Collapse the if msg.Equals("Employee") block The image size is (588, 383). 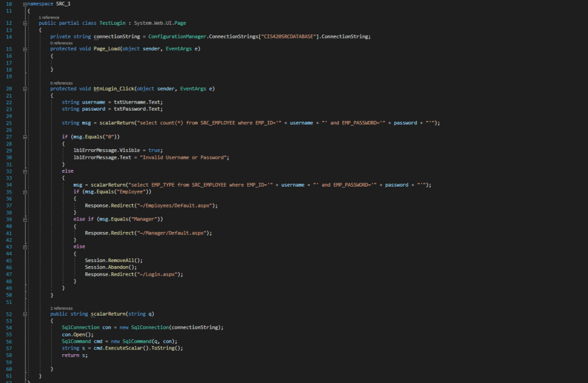click(x=25, y=191)
